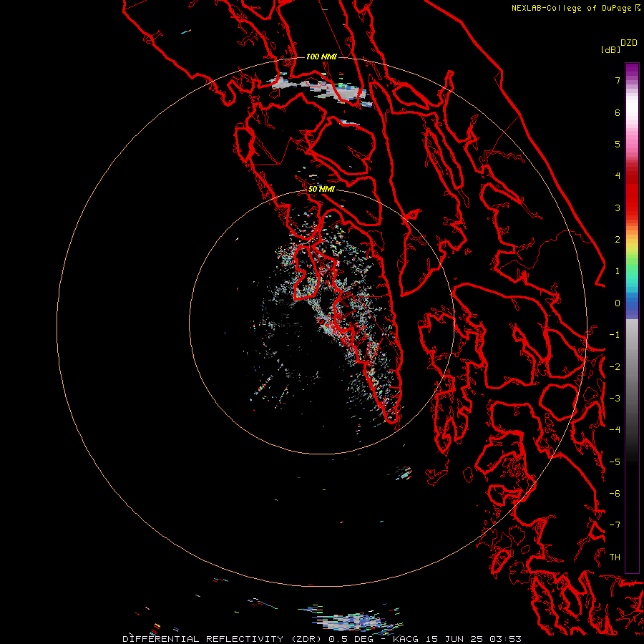This screenshot has width=644, height=644.
Task: Click the [dB] units label
Action: 610,49
